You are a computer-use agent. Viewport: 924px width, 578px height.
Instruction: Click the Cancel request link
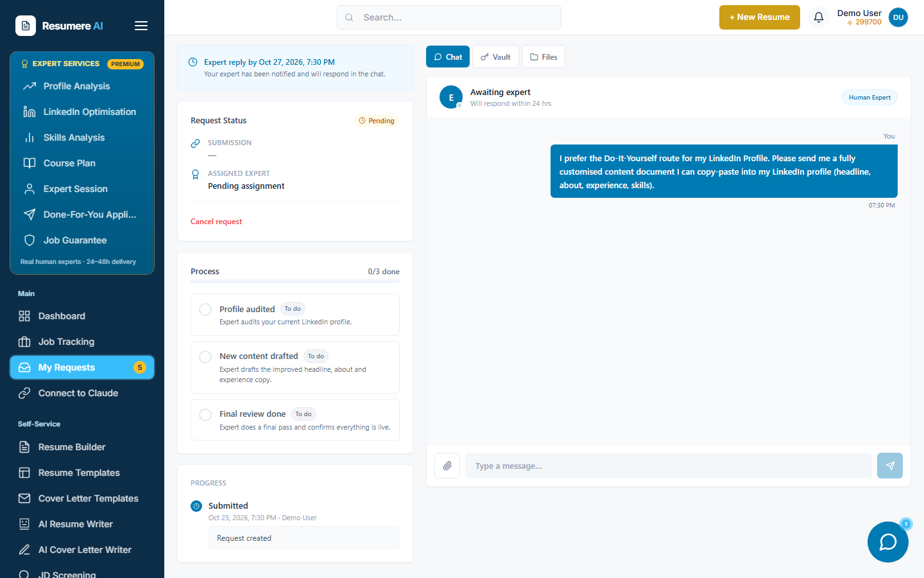click(216, 222)
